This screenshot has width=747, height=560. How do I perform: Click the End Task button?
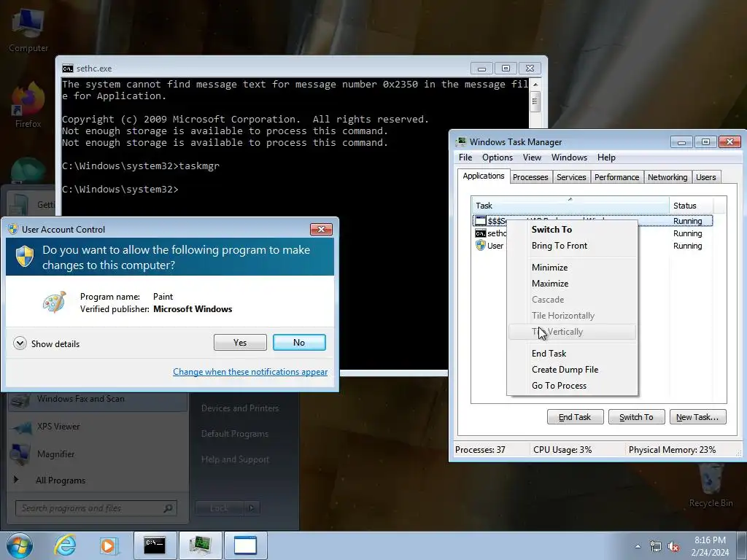[575, 417]
